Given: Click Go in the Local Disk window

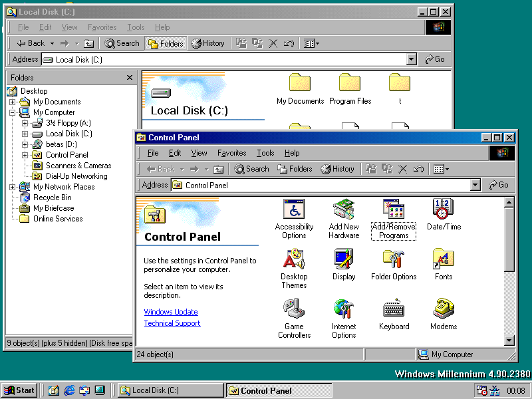Looking at the screenshot, I should 435,59.
